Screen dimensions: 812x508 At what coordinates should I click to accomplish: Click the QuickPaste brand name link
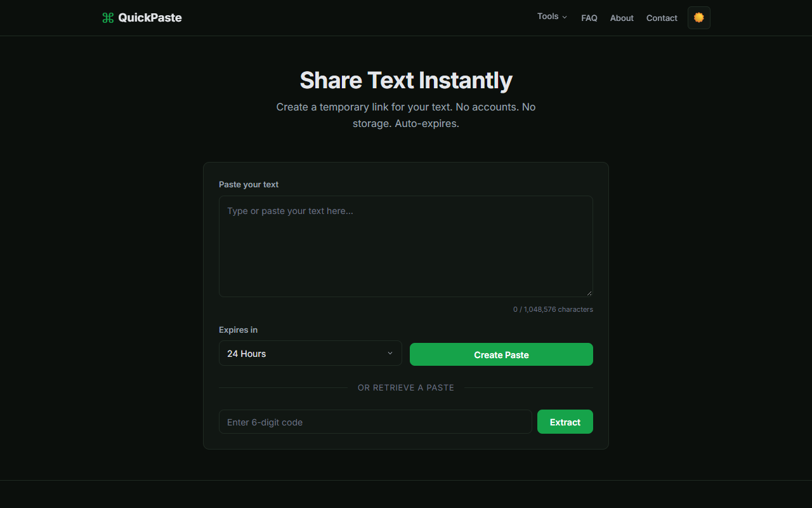[x=150, y=18]
